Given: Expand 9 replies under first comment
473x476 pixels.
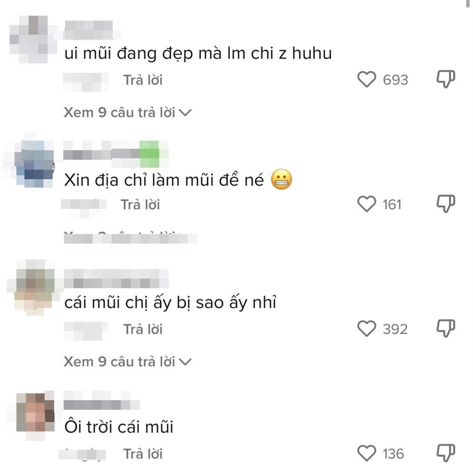Looking at the screenshot, I should click(128, 112).
